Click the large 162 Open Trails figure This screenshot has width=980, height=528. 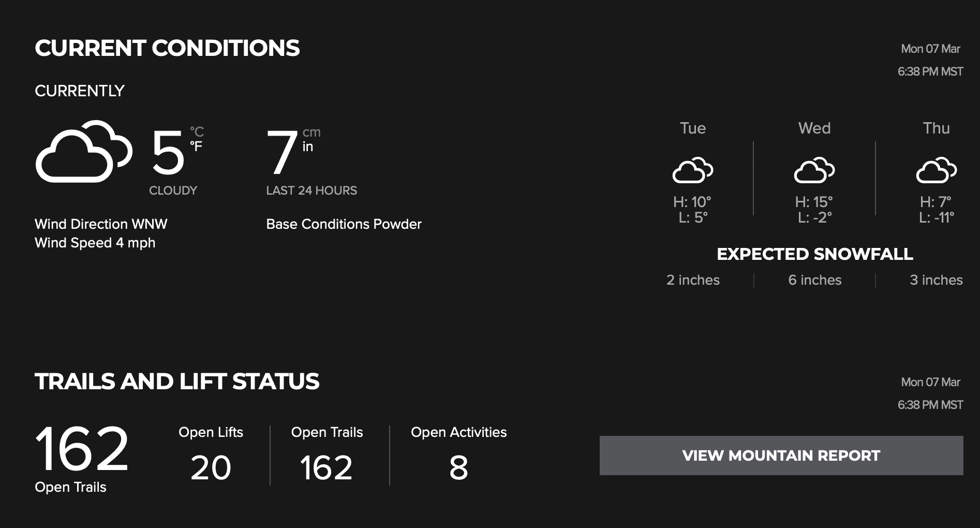(82, 448)
